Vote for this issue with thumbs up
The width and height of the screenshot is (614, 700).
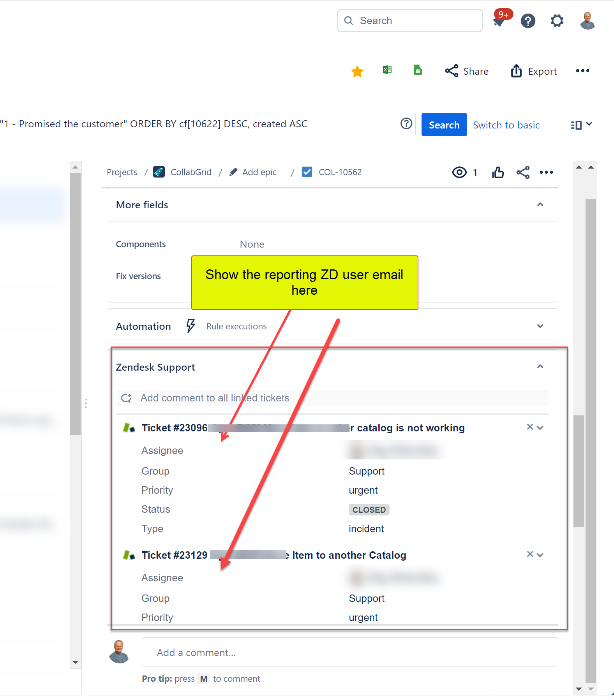tap(498, 172)
